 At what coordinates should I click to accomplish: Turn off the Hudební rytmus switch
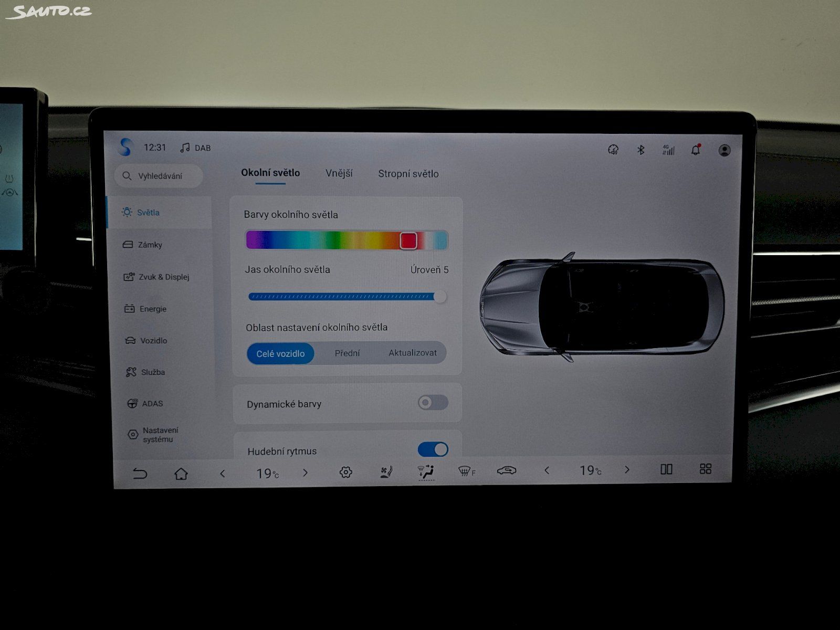433,449
